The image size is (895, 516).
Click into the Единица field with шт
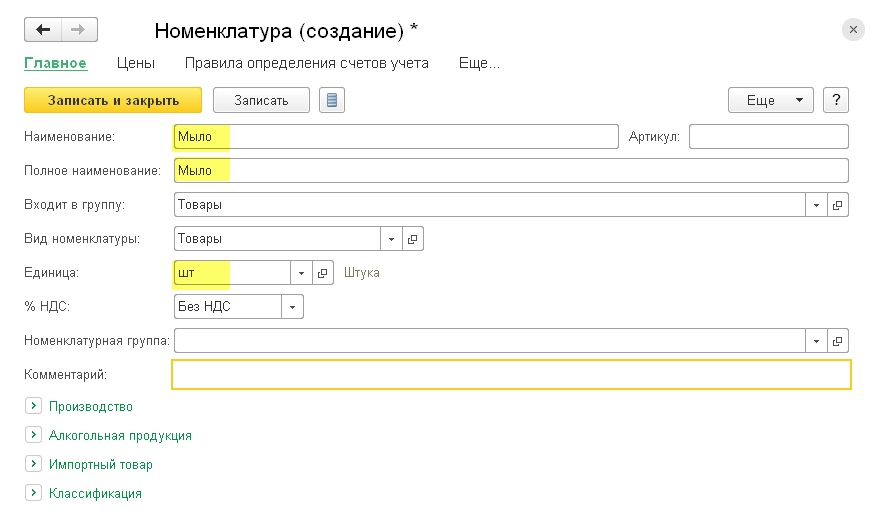[x=232, y=273]
